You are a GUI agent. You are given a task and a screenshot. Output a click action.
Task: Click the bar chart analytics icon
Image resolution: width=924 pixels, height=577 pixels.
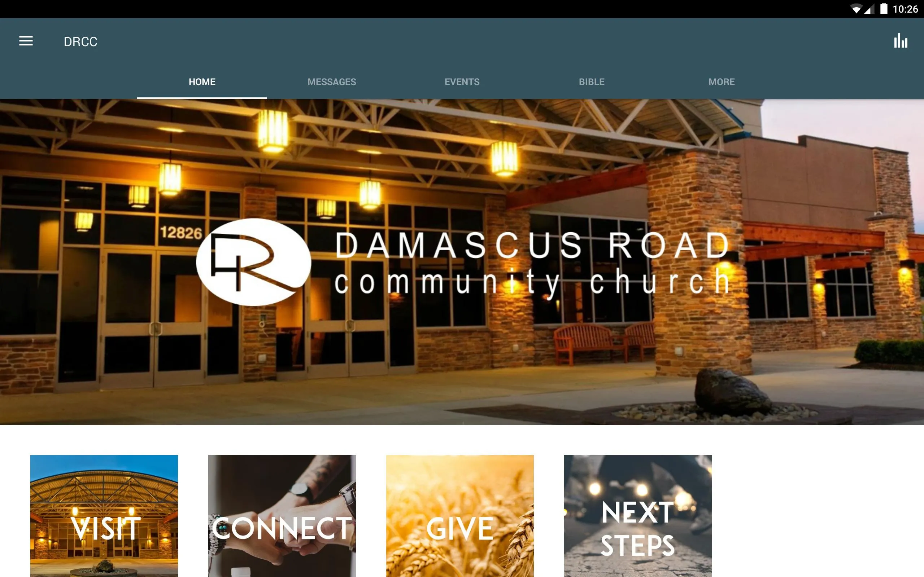901,41
